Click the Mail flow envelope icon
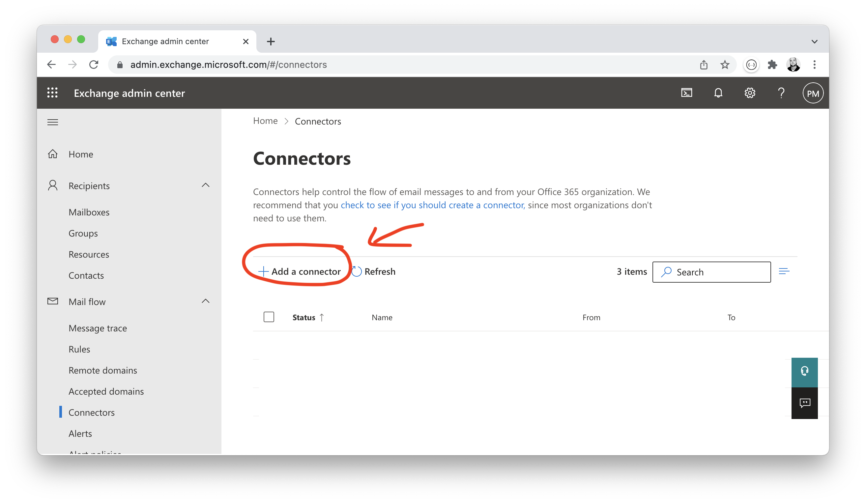Screen dimensions: 866x504 click(53, 301)
